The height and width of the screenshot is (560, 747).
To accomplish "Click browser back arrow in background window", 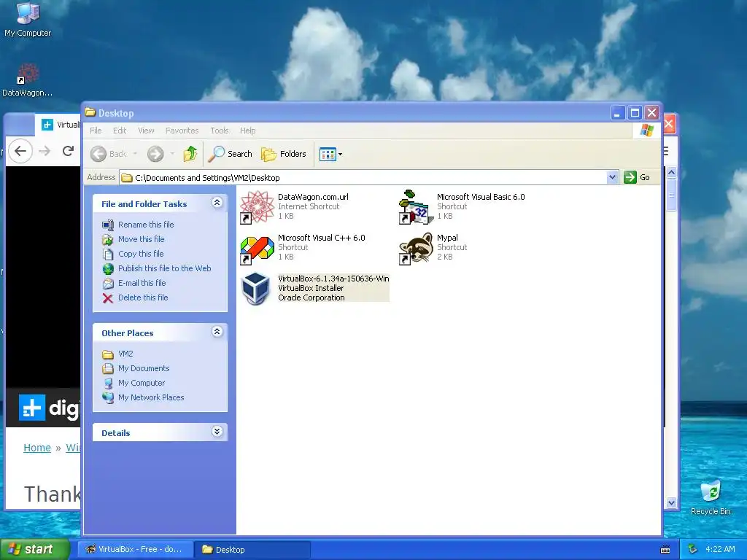I will tap(20, 152).
